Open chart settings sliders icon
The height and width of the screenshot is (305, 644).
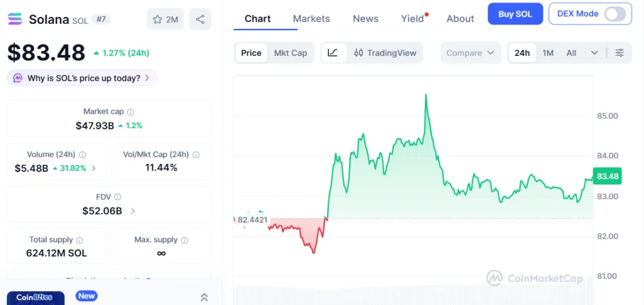619,53
